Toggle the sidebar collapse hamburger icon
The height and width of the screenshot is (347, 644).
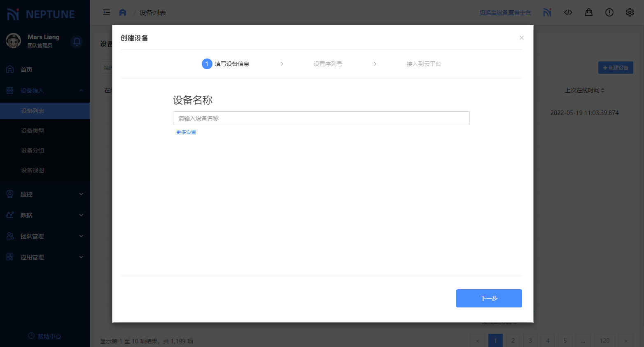[106, 12]
